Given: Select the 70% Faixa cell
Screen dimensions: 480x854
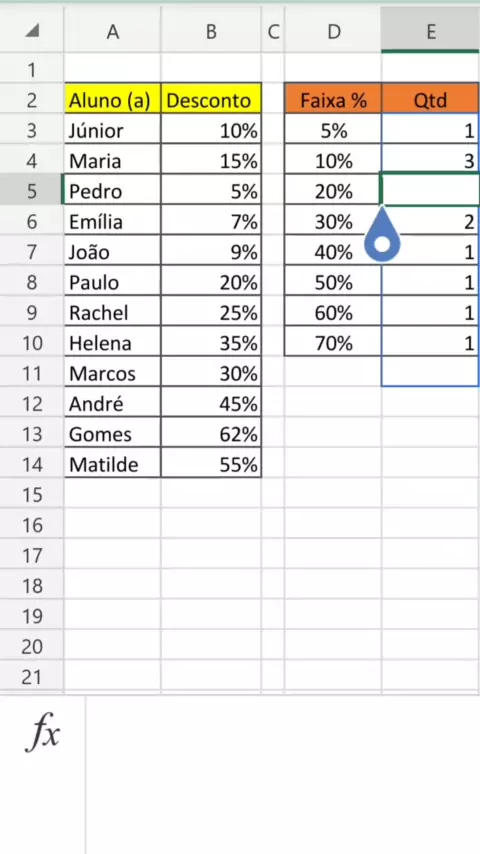Looking at the screenshot, I should pos(333,343).
